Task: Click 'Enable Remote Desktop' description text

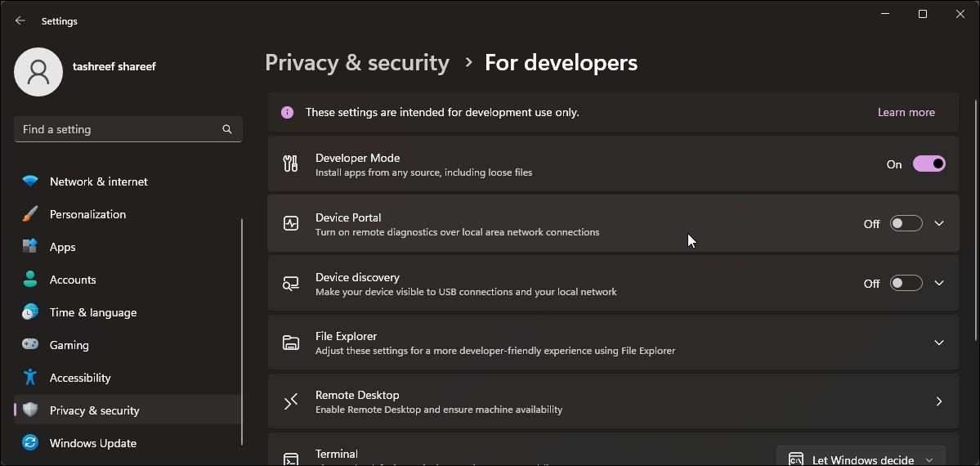Action: [439, 410]
